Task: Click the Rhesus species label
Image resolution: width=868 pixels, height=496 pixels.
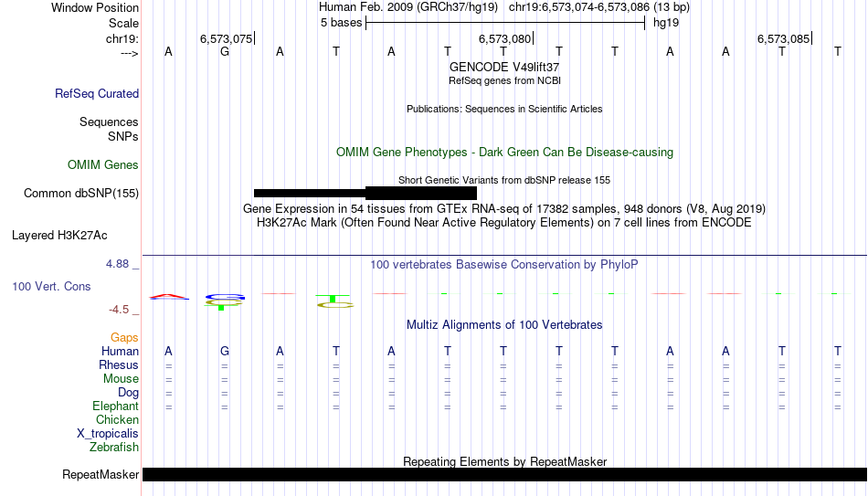Action: pos(119,365)
